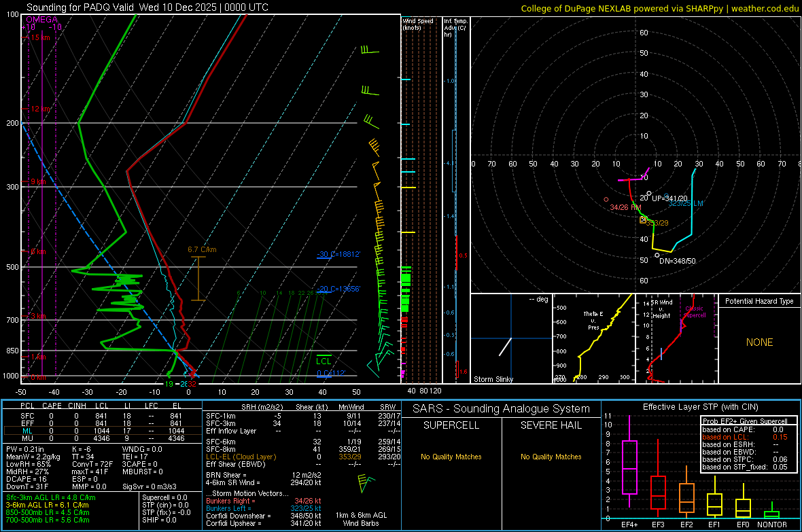Viewport: 802px width, 532px height.
Task: Click the '700-500mb LR = 5.6 C/km' line
Action: click(48, 520)
